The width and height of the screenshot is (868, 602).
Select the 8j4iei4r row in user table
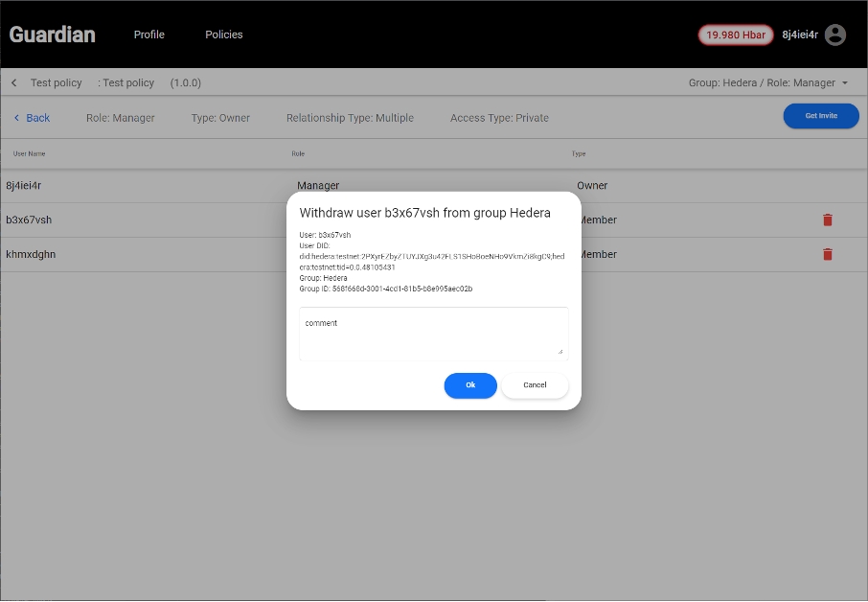[x=144, y=185]
